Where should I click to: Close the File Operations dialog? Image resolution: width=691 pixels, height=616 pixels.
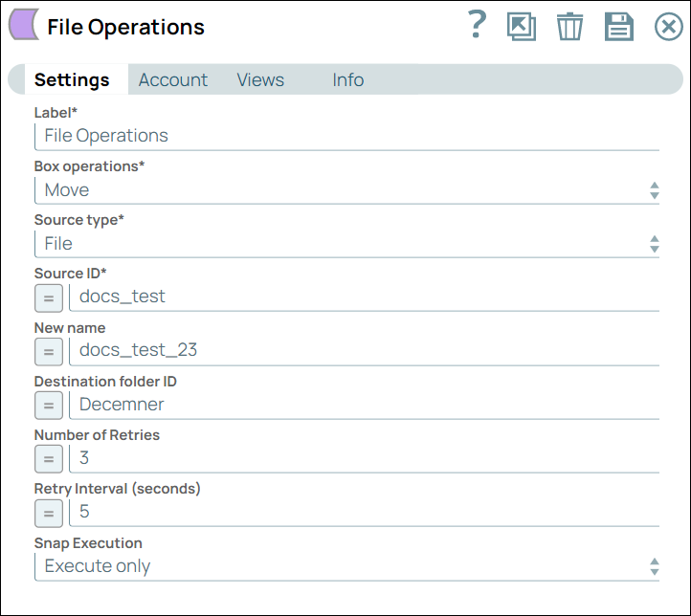point(668,26)
